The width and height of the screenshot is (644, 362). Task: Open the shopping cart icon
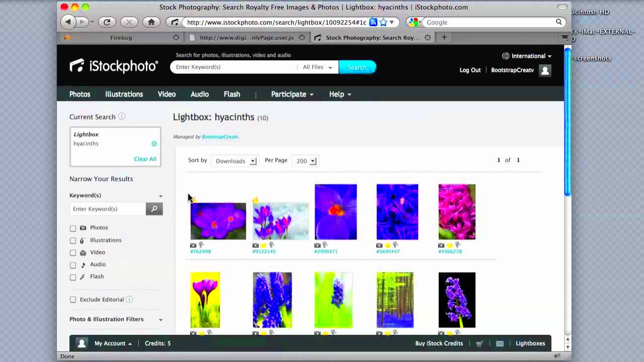[479, 343]
